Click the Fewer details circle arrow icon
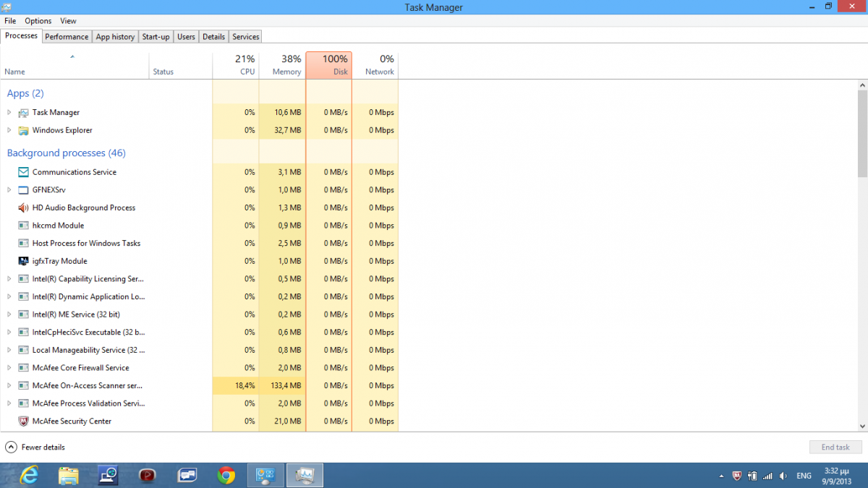Image resolution: width=868 pixels, height=488 pixels. click(x=11, y=447)
